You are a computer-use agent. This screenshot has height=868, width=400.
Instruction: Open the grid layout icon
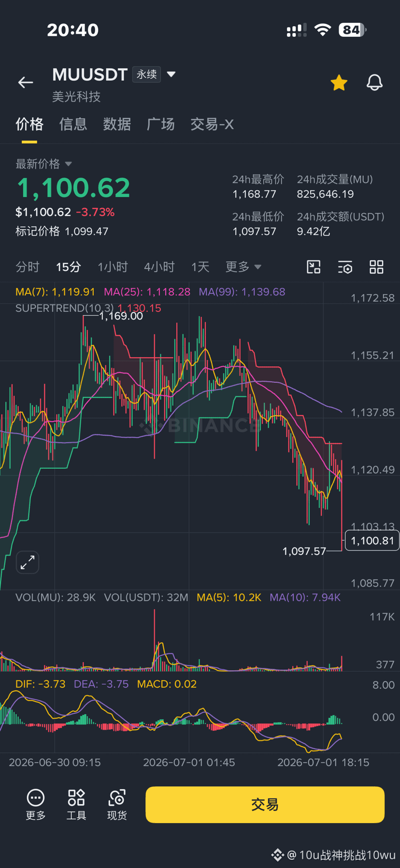click(376, 267)
